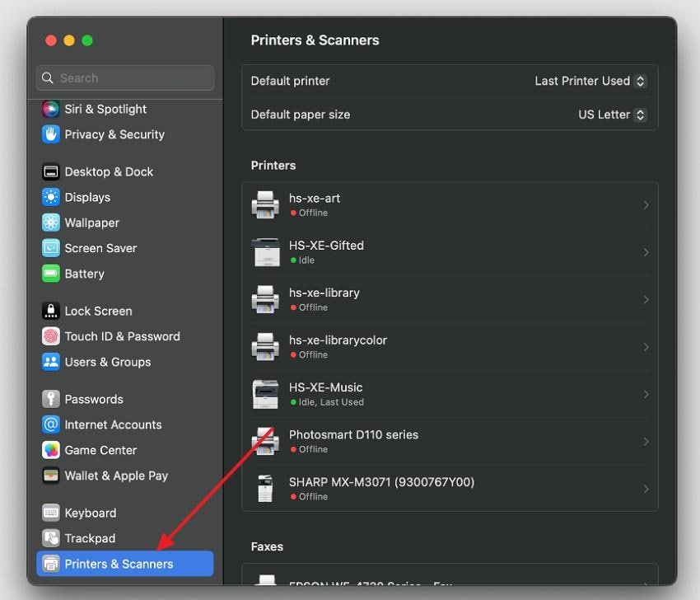
Task: Open Siri & Spotlight settings
Action: [125, 109]
